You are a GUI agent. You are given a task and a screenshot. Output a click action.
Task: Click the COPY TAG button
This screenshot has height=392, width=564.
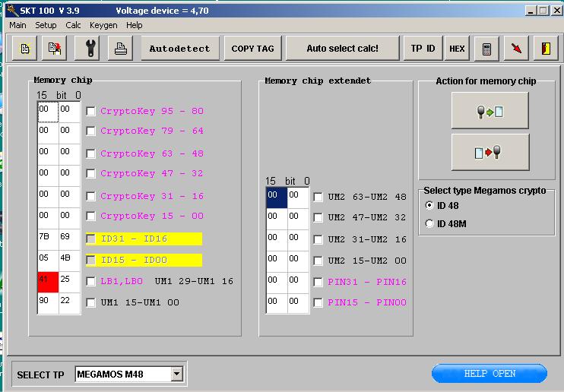click(x=252, y=49)
